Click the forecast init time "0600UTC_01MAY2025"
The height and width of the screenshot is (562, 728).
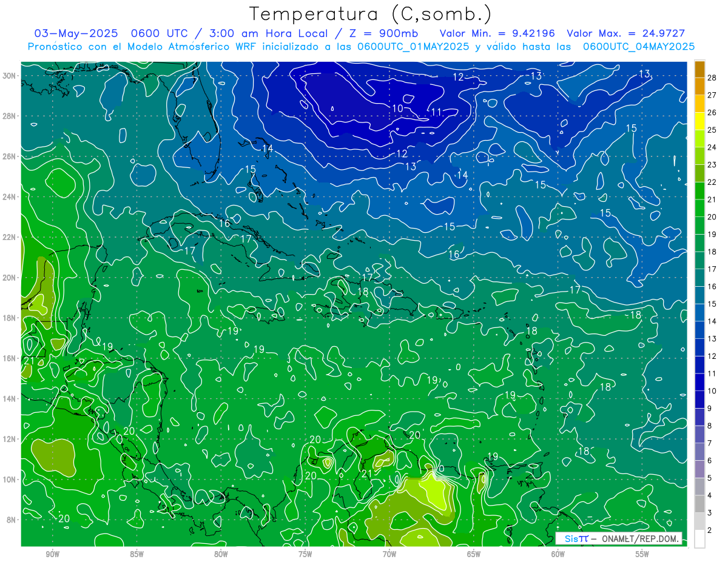[413, 47]
